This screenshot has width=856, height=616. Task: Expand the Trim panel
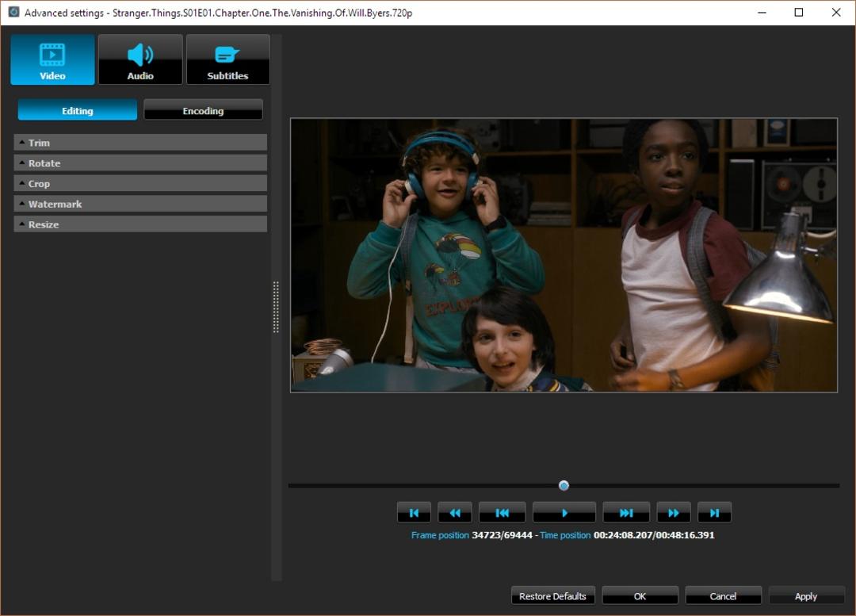140,143
